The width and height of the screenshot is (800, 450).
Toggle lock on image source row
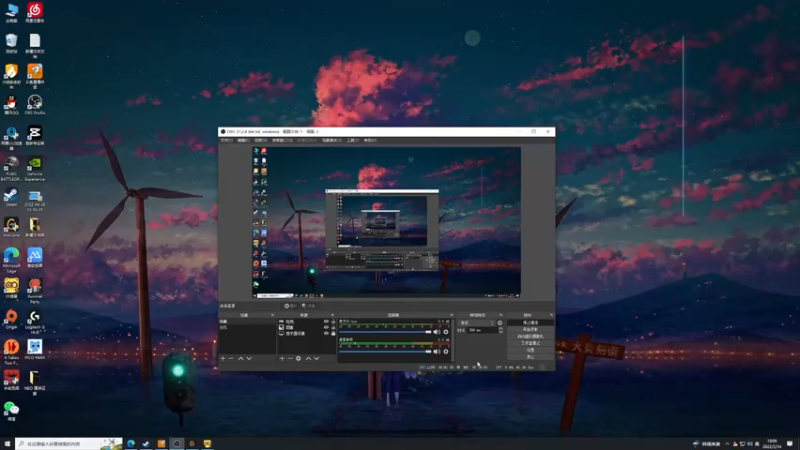(334, 327)
